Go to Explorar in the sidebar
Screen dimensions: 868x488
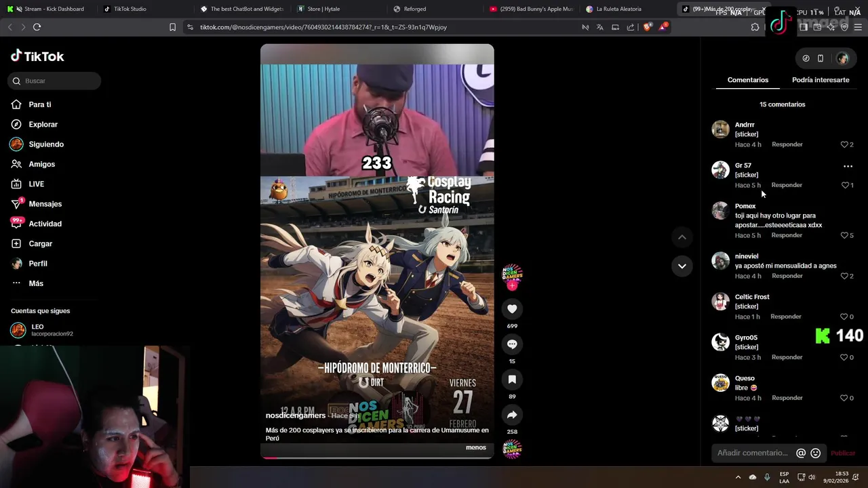(x=43, y=124)
